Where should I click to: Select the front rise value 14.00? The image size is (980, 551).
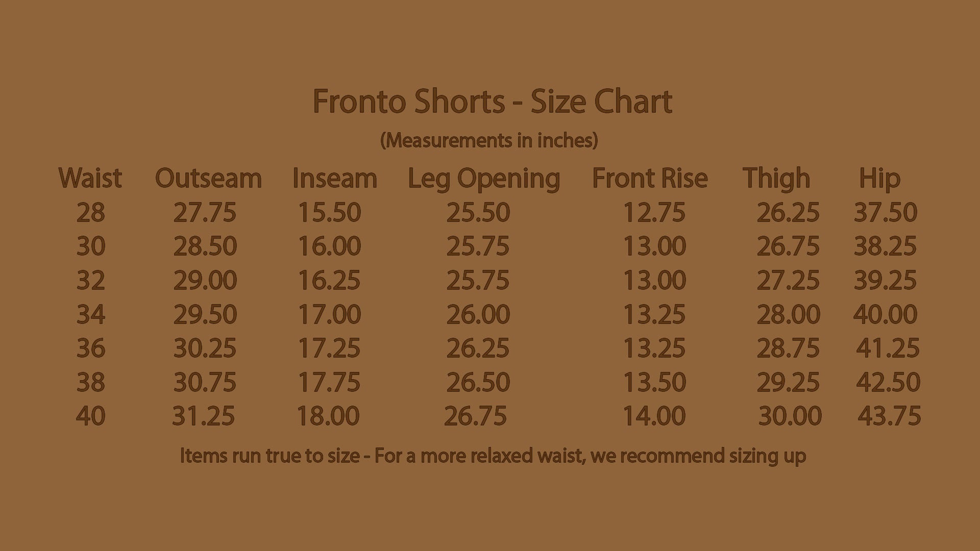click(x=654, y=416)
